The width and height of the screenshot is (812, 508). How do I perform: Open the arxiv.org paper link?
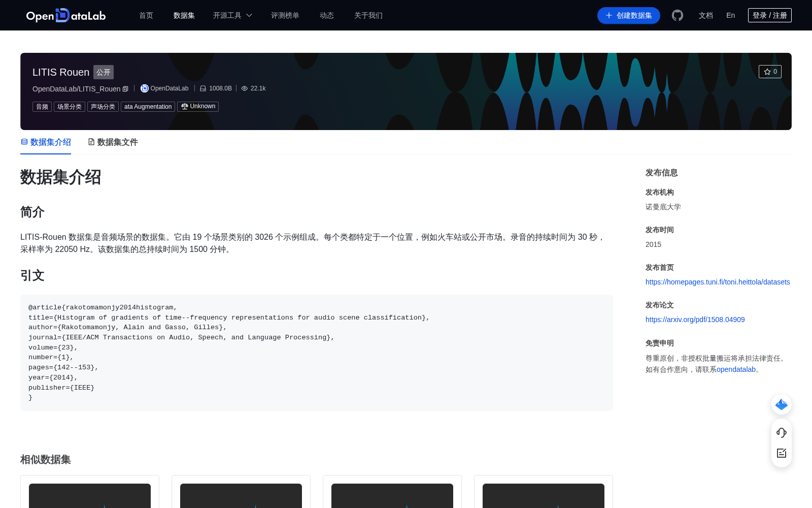tap(695, 320)
